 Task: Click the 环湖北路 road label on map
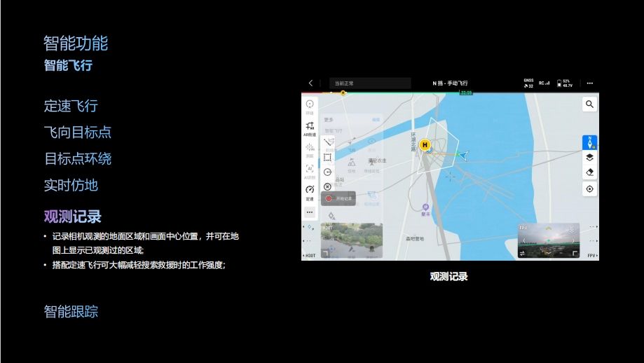(x=413, y=141)
